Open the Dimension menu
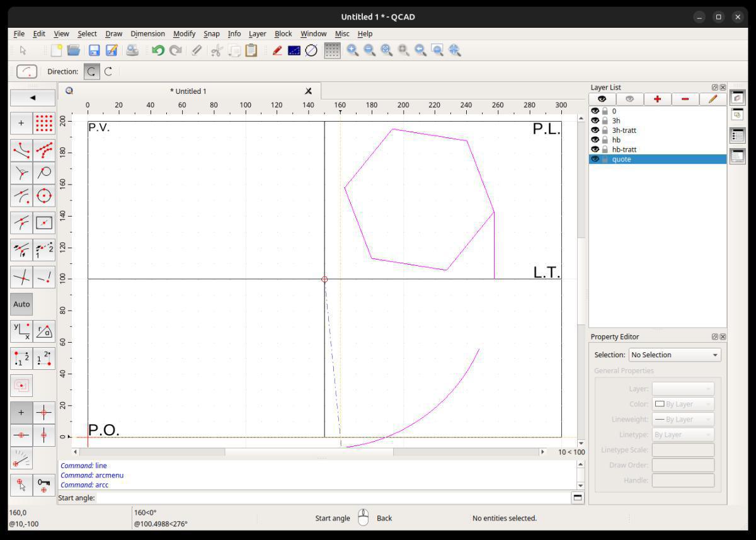 (147, 33)
